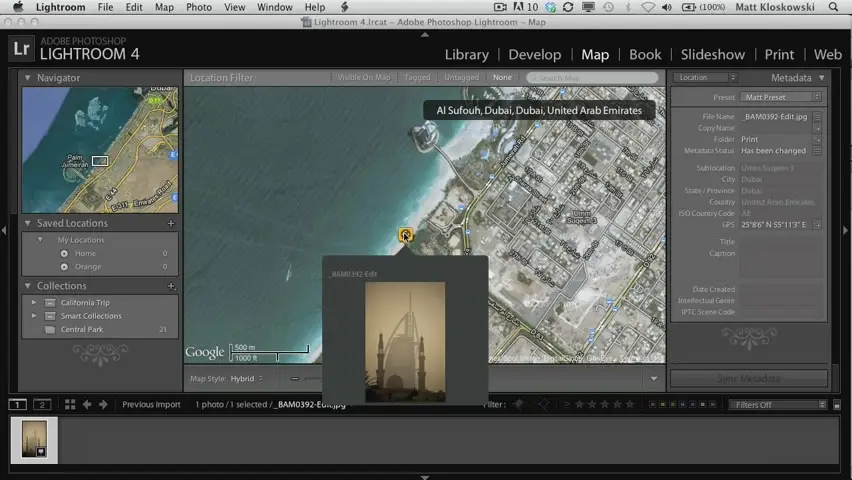
Task: Switch to grid view icon
Action: [70, 404]
